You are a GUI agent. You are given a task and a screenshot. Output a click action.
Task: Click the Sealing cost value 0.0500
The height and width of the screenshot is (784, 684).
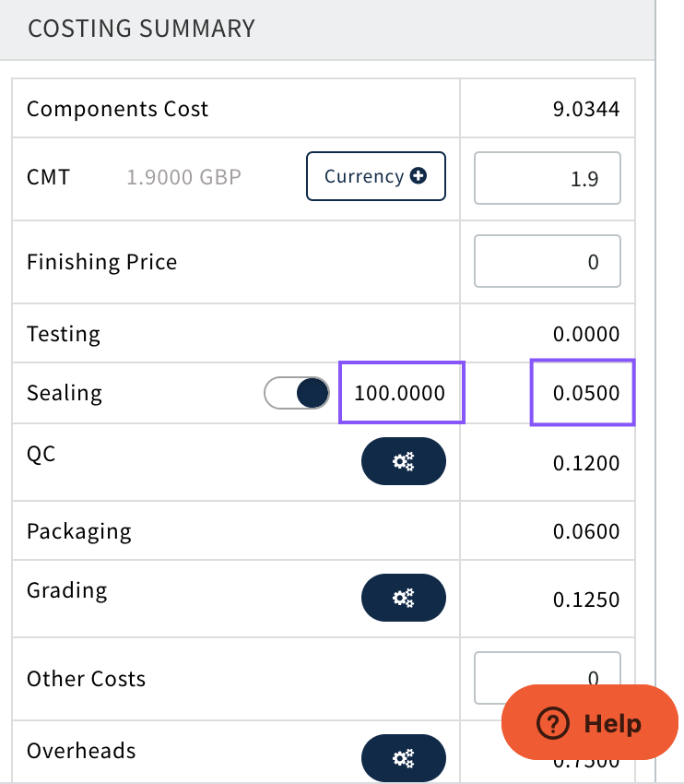pyautogui.click(x=584, y=393)
